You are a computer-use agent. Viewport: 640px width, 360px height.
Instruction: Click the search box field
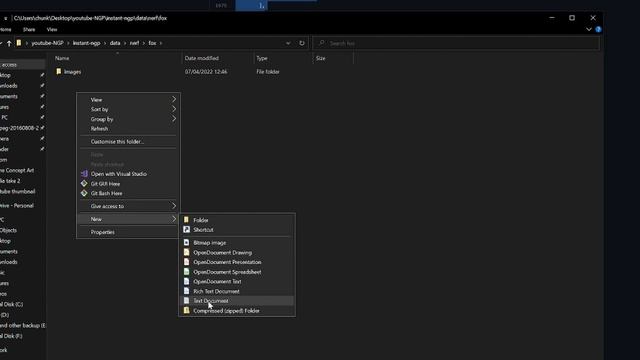tap(456, 43)
